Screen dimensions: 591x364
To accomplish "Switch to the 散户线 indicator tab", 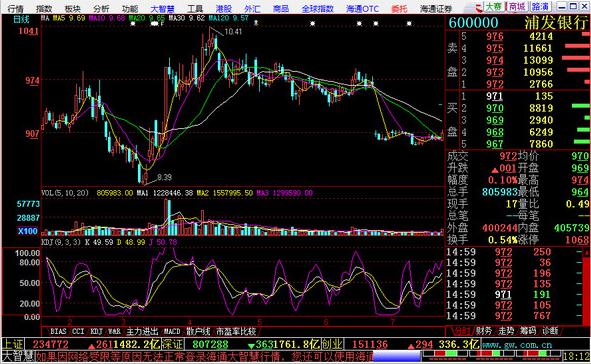I will point(198,331).
